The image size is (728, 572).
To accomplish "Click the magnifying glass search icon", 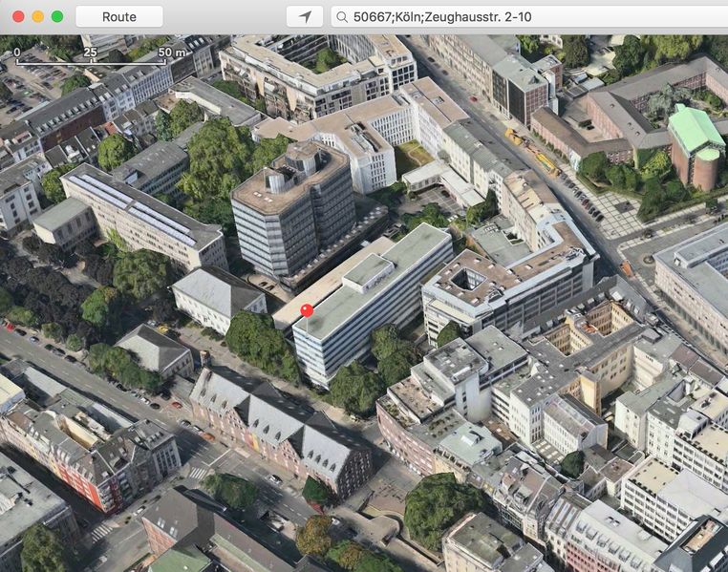I will click(x=342, y=16).
